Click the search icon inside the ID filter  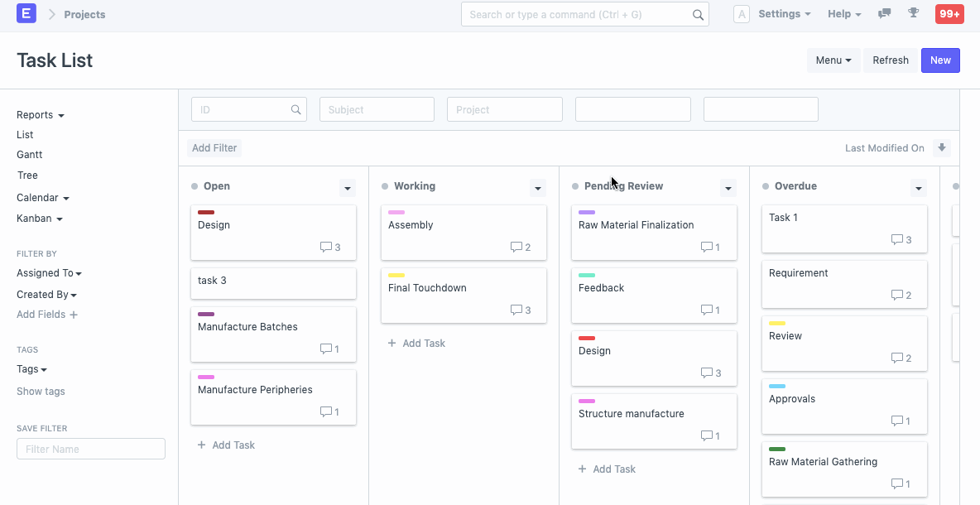point(296,108)
